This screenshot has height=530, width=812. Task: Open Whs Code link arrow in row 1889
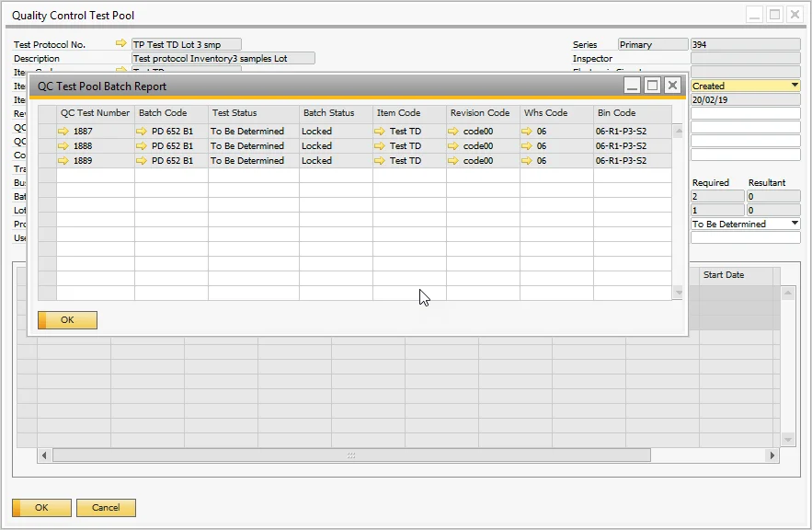pos(527,161)
